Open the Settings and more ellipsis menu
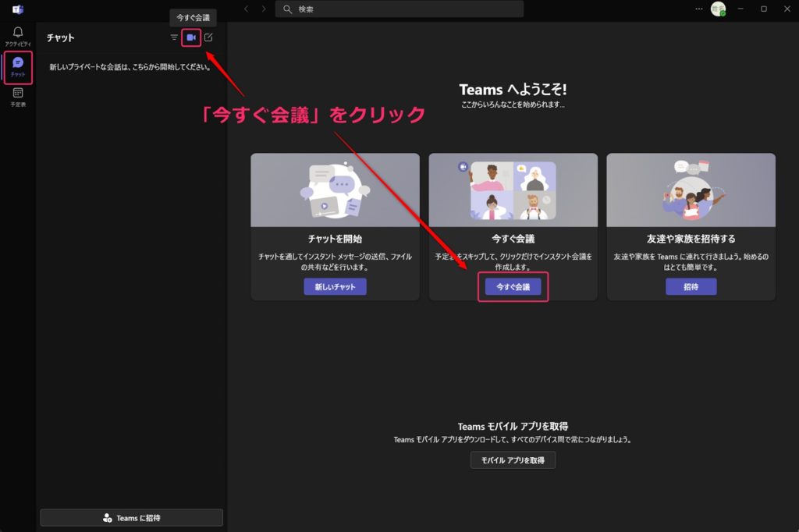Screen dimensions: 799x532 click(x=698, y=9)
